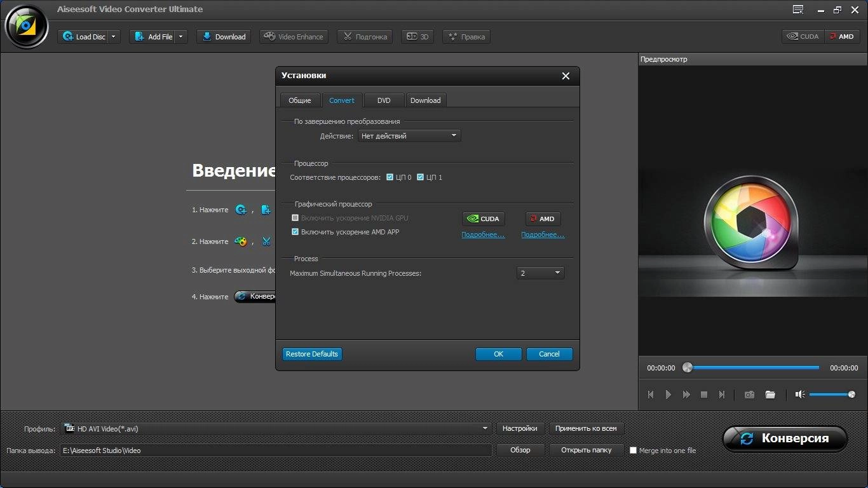Click the CUDA indicator in the top toolbar
Viewport: 868px width, 488px height.
click(803, 37)
